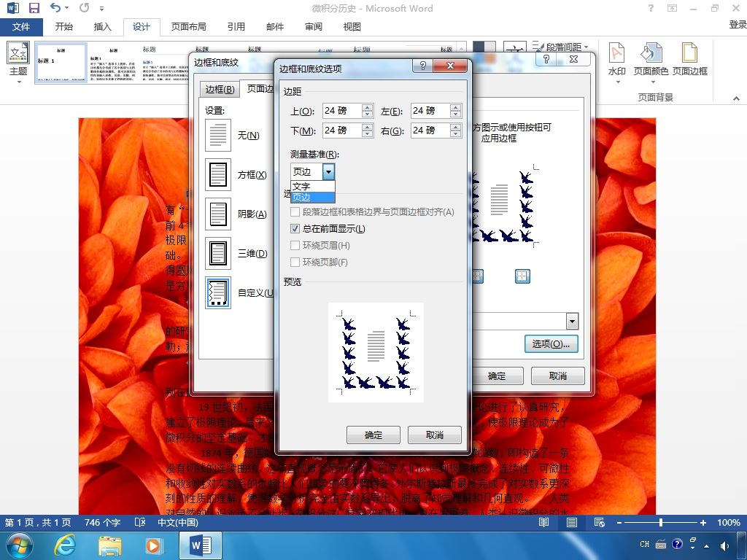Click OK (确定) in Borders and Shading dialog
Viewport: 747px width, 560px height.
(496, 376)
